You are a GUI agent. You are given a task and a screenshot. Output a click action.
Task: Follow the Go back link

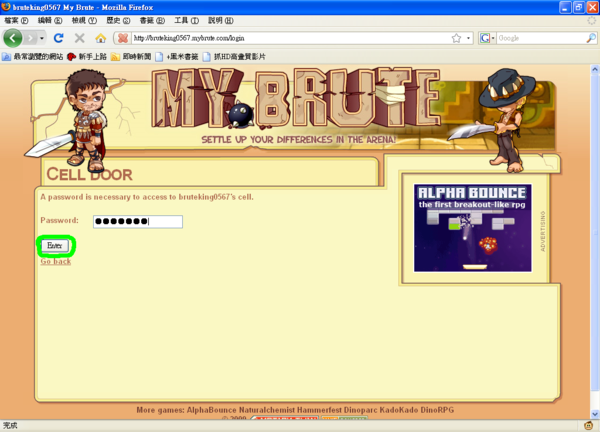(x=56, y=261)
